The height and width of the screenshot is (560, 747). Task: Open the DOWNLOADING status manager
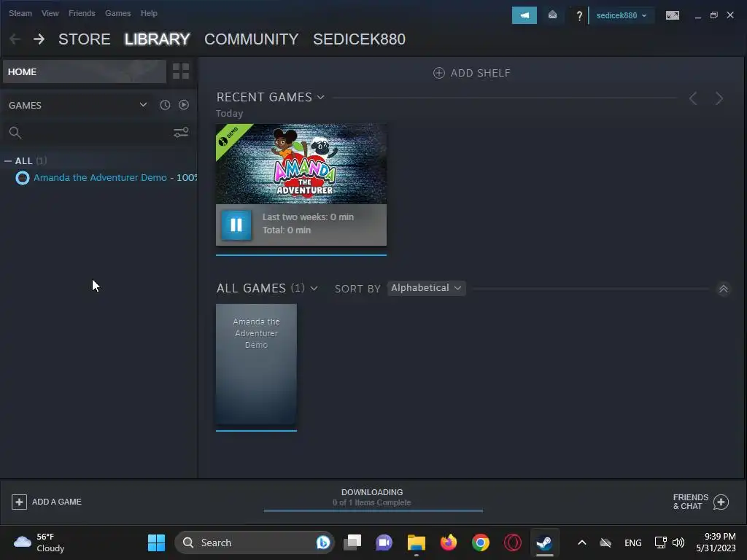[x=372, y=497]
